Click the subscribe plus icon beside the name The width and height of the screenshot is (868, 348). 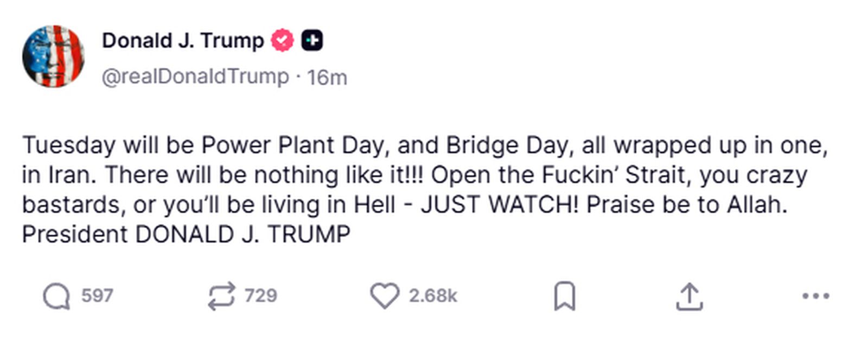click(312, 39)
